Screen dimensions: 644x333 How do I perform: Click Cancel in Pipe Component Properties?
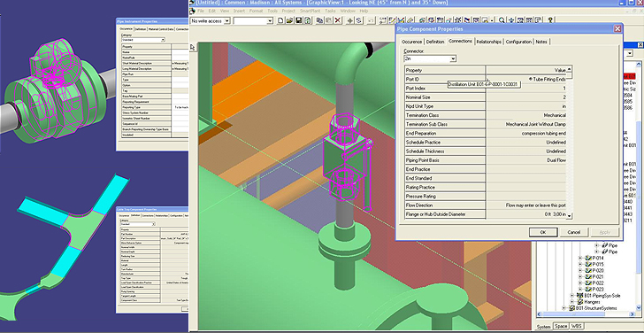(x=574, y=232)
